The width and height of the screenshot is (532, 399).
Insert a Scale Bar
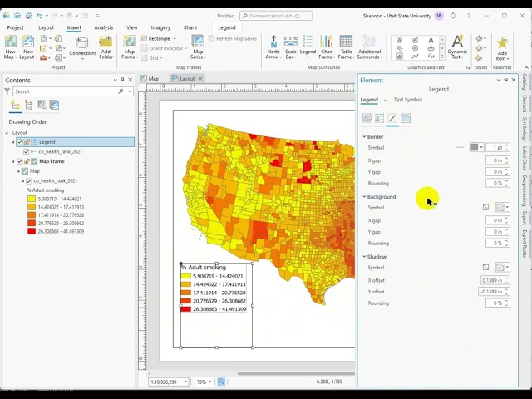pos(291,47)
